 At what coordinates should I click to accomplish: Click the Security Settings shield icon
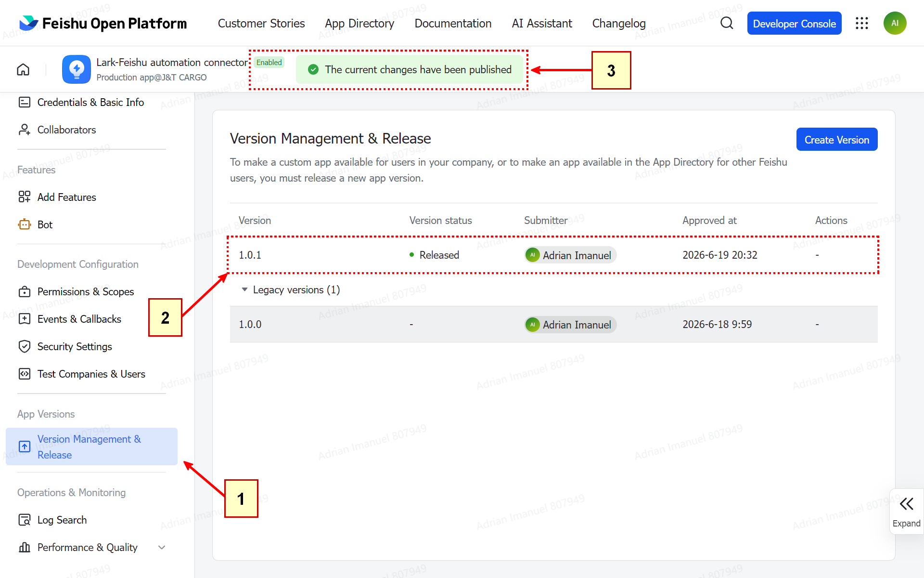pyautogui.click(x=25, y=346)
